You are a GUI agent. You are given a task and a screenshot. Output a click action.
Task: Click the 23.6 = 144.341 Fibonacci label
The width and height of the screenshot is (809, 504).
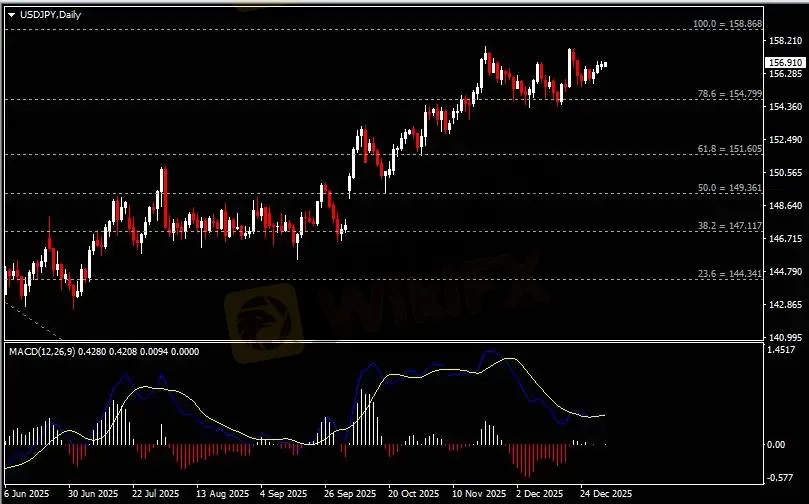730,273
